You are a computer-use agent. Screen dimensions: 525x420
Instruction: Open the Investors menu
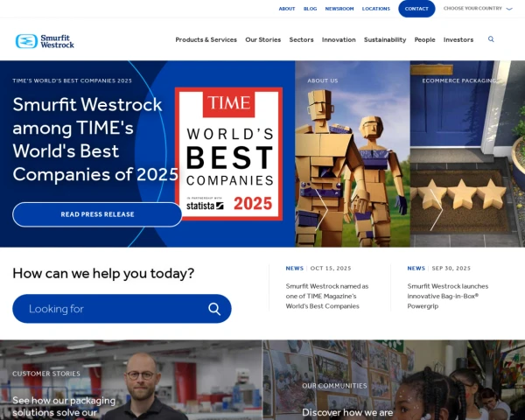point(458,40)
